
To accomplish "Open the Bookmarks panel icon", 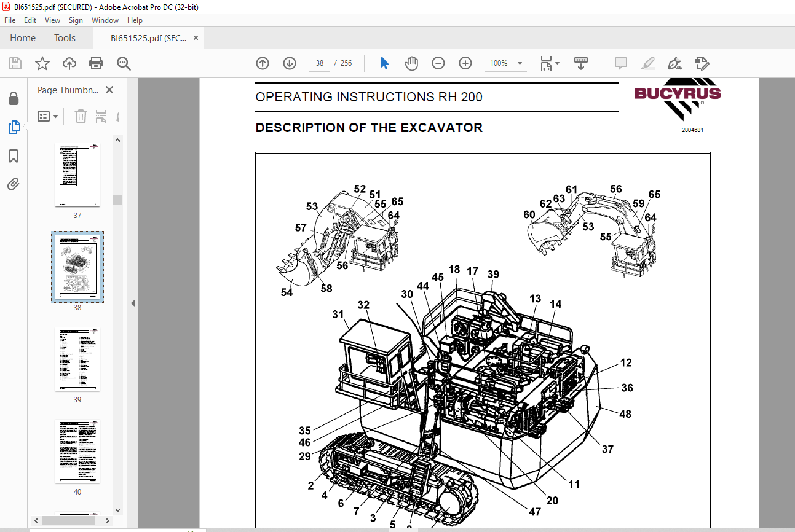I will 14,156.
